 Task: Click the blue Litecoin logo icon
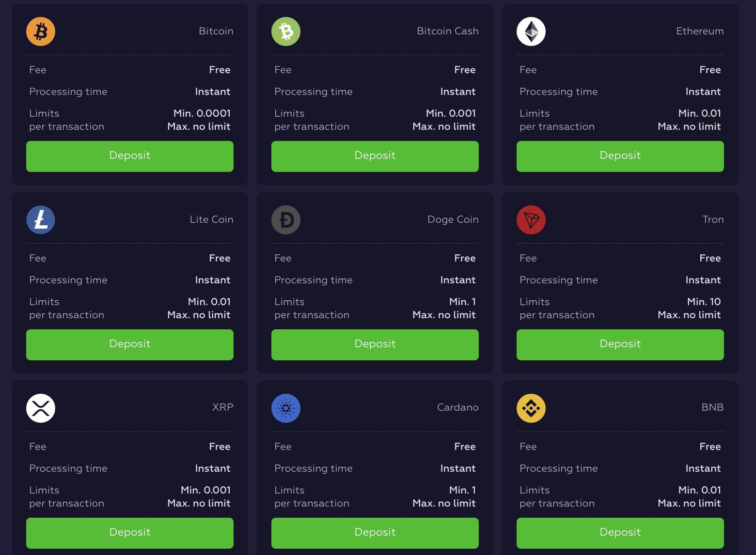[x=41, y=220]
